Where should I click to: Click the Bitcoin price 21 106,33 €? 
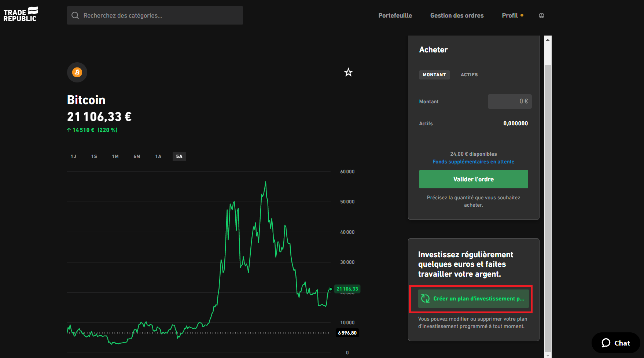[99, 117]
